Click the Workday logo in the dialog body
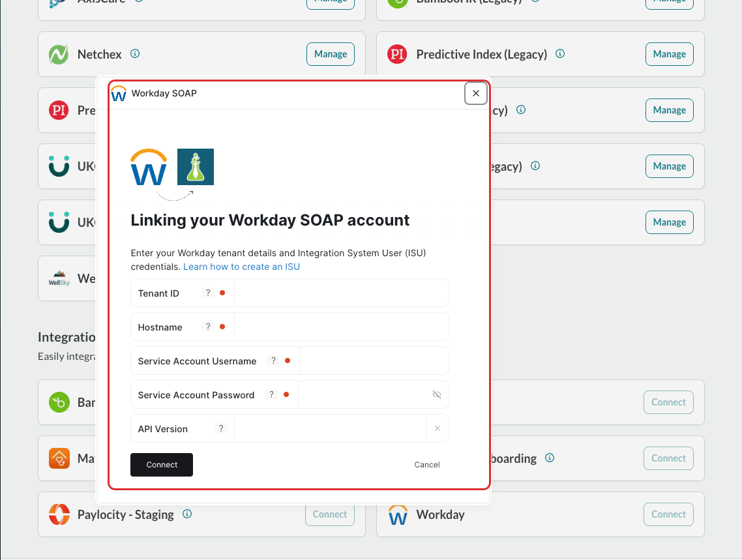The image size is (742, 560). [149, 167]
